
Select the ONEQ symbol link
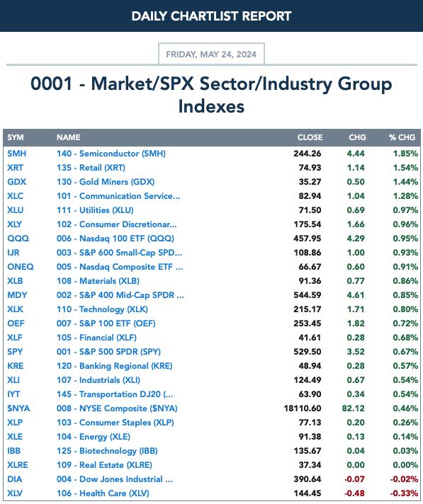21,266
